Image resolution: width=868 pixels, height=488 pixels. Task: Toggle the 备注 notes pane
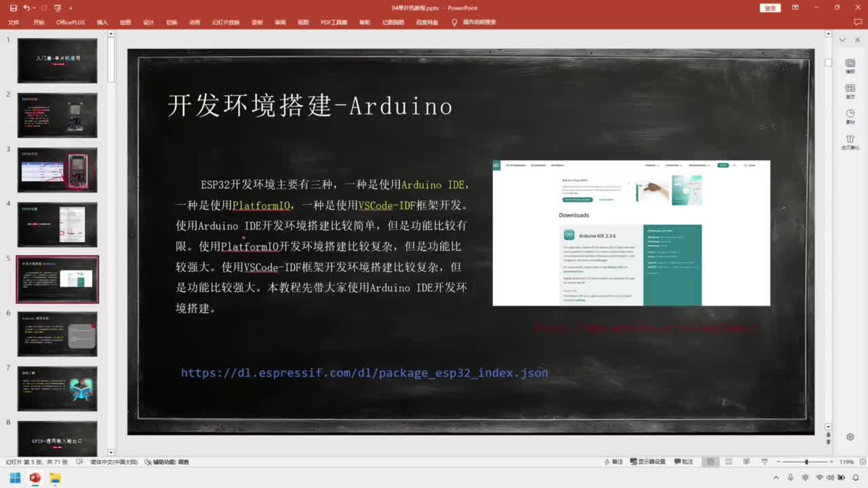[x=613, y=462]
